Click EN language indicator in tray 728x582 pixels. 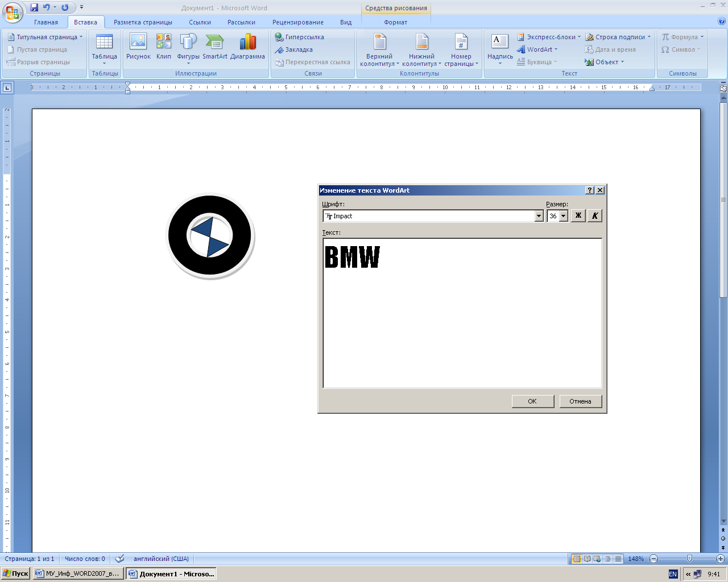pos(673,574)
